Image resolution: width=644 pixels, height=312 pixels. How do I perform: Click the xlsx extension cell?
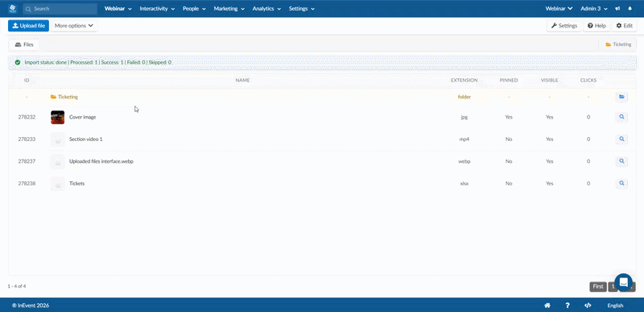click(464, 184)
